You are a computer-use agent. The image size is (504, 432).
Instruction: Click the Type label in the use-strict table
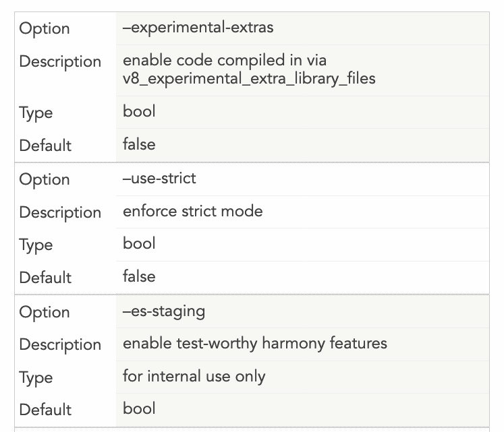pos(36,245)
